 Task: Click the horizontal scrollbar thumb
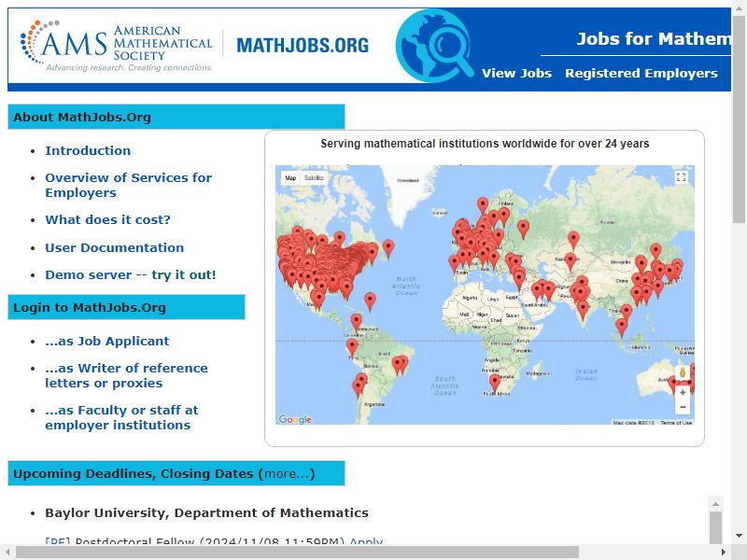pyautogui.click(x=297, y=553)
